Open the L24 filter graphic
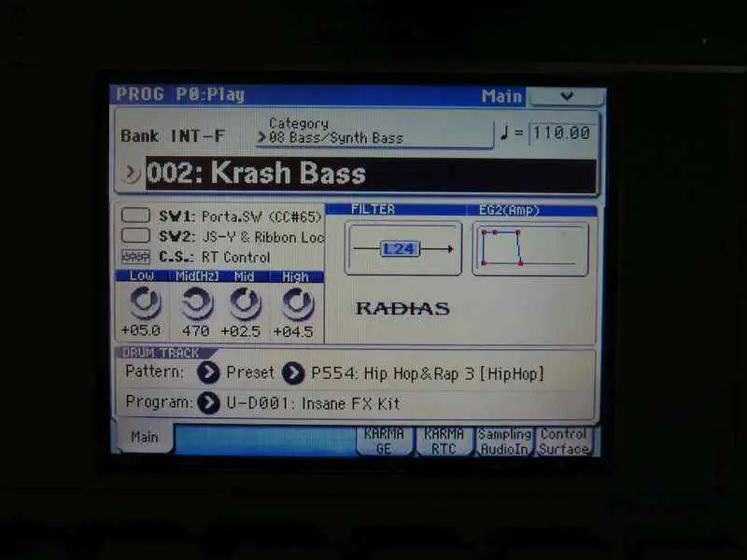The height and width of the screenshot is (560, 747). (402, 249)
